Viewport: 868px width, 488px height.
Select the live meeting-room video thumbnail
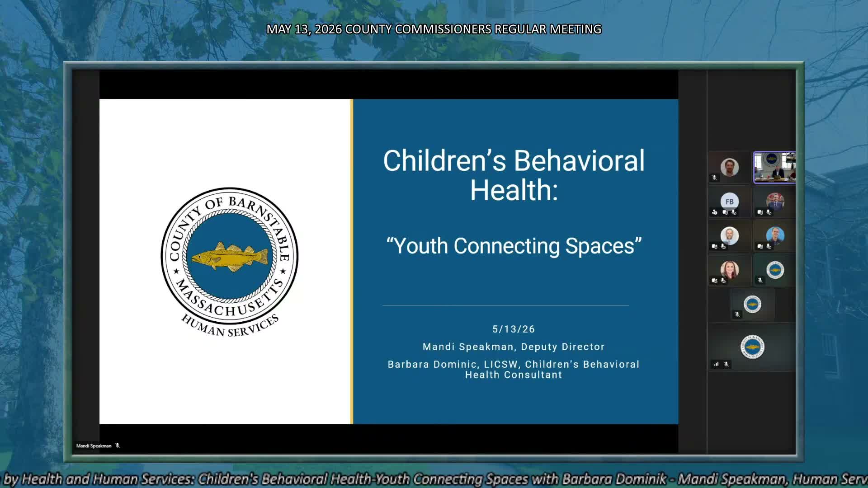point(774,168)
